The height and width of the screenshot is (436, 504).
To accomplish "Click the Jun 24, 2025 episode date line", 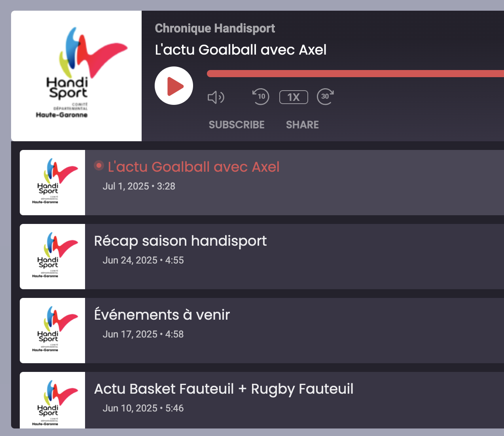I will [x=143, y=260].
